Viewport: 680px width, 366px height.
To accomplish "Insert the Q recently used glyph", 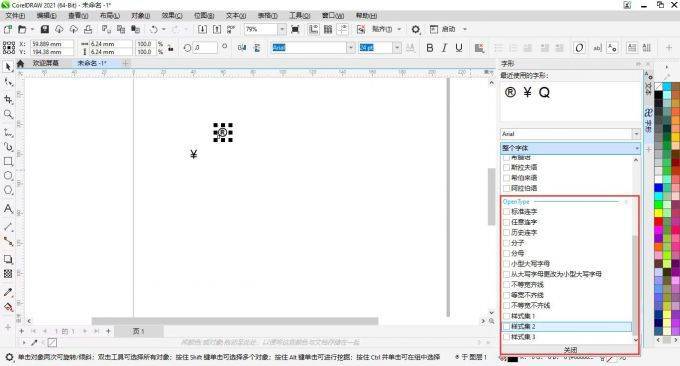I will coord(544,92).
